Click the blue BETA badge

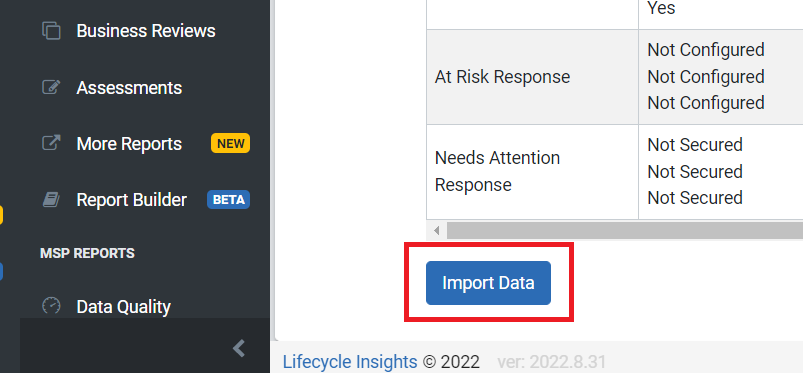coord(228,200)
